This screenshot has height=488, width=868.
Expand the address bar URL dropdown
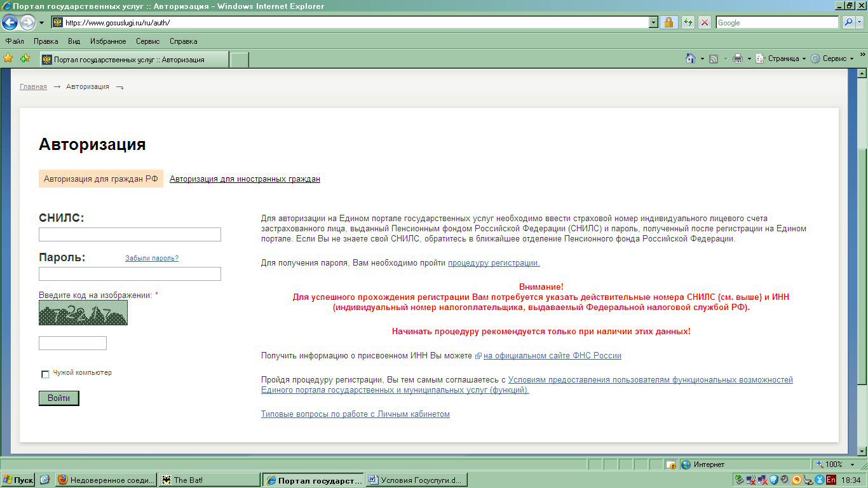(x=653, y=22)
